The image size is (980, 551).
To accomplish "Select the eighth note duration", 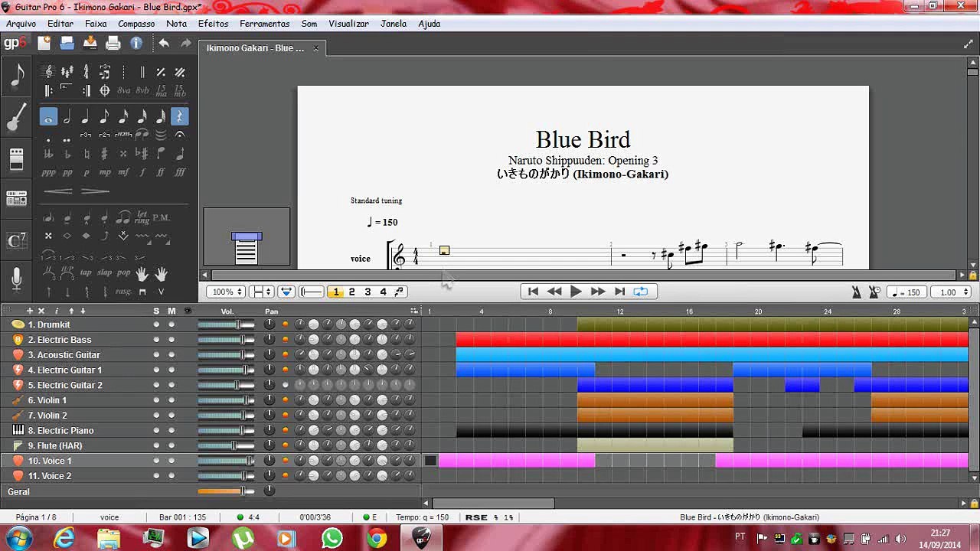I will [x=104, y=117].
